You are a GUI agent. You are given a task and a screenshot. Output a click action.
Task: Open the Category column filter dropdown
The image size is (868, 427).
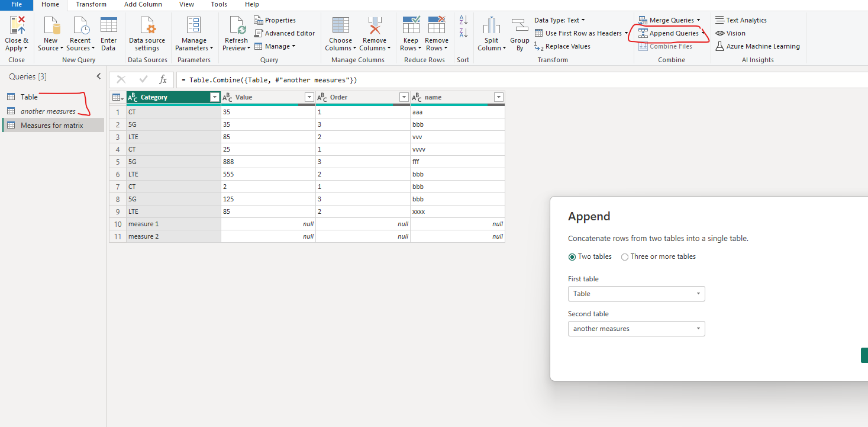pyautogui.click(x=214, y=97)
